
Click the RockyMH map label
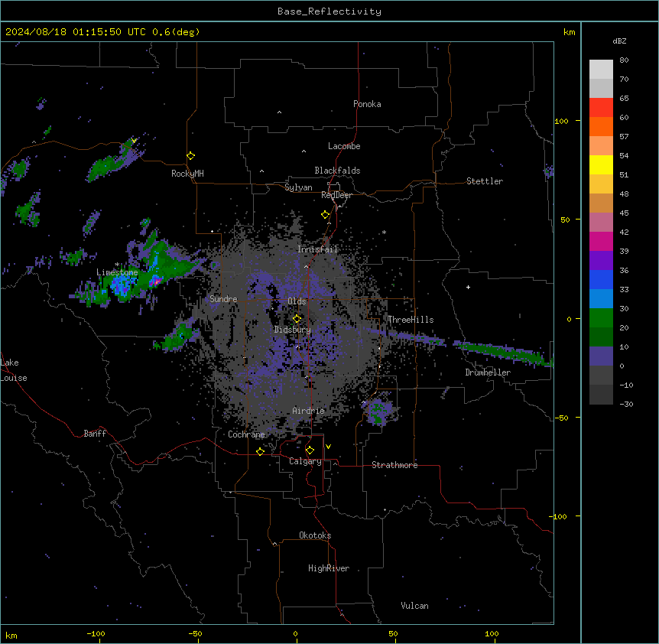pyautogui.click(x=187, y=174)
